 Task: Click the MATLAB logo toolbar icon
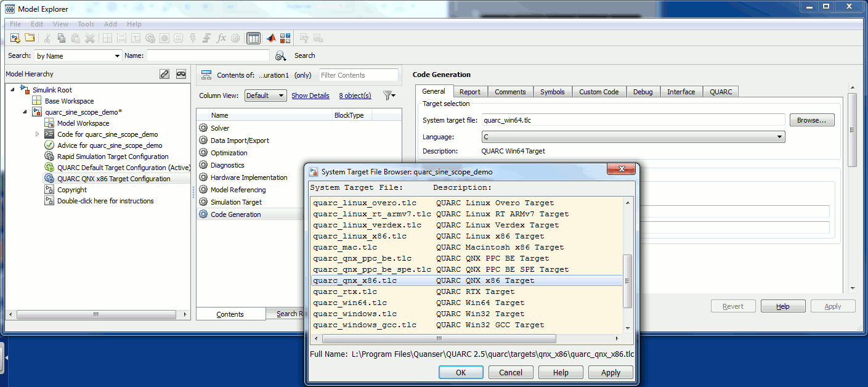click(271, 38)
